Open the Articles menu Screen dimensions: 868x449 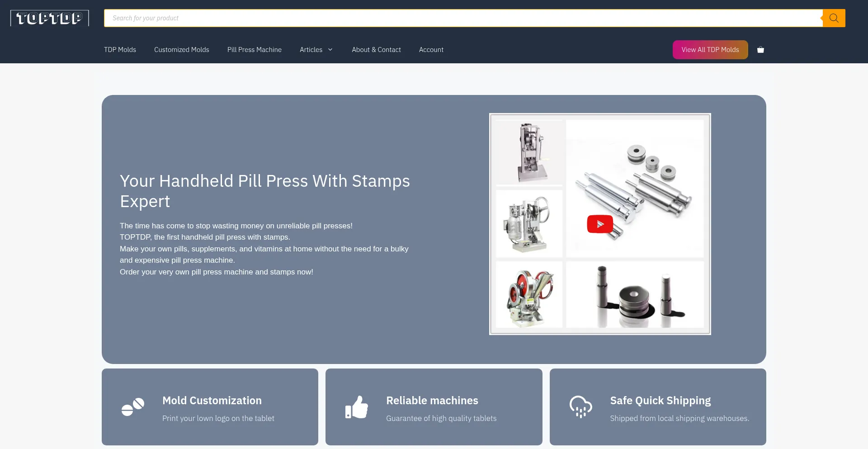click(x=311, y=50)
